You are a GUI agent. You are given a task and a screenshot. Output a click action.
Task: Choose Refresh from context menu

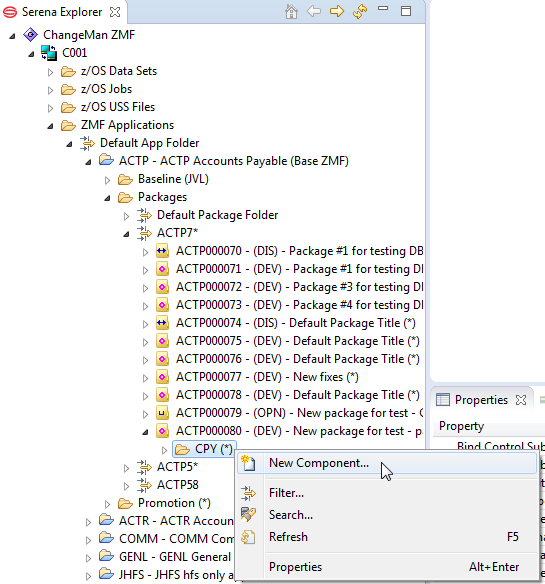387,537
